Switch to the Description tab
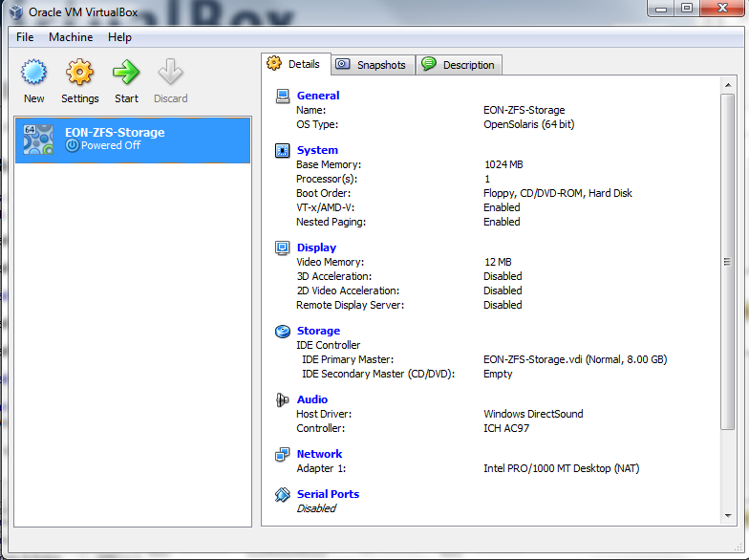This screenshot has height=560, width=749. (459, 65)
